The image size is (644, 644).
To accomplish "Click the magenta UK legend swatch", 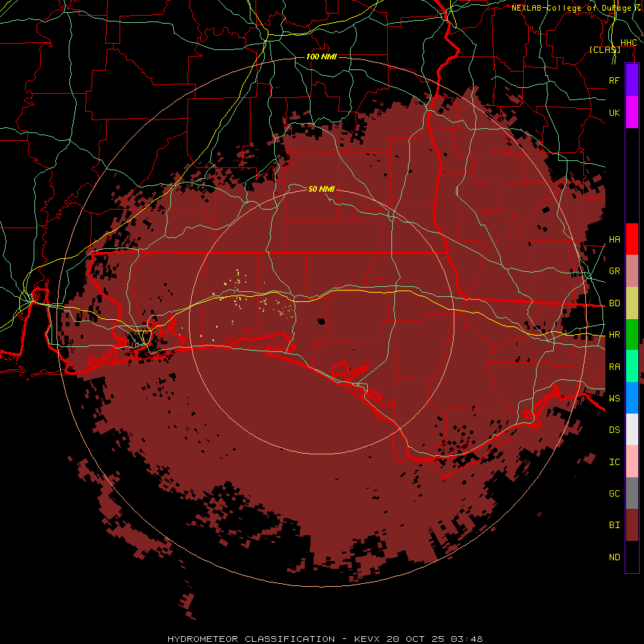I will coord(632,112).
